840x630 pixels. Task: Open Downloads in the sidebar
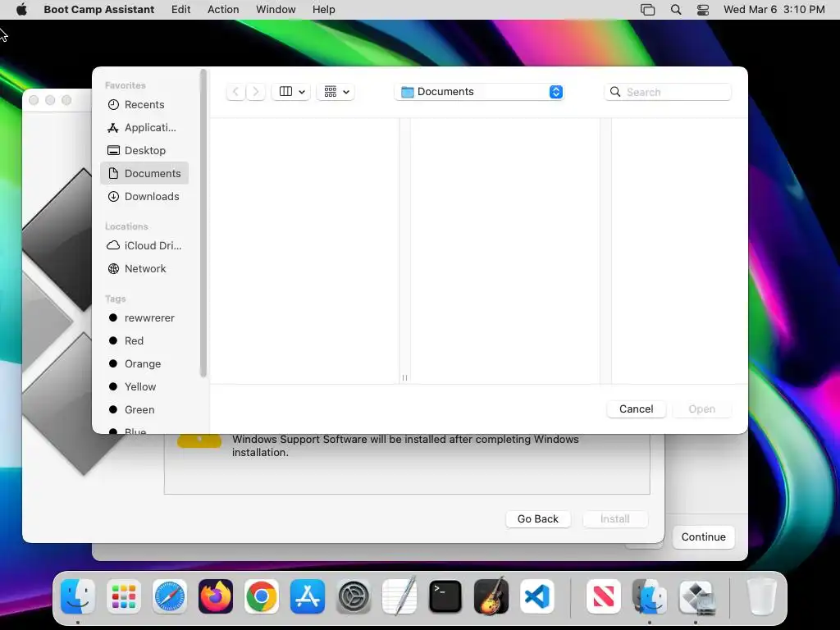coord(144,197)
